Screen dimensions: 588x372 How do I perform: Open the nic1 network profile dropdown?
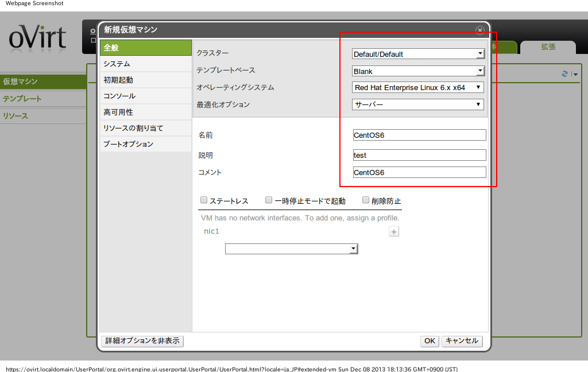tap(291, 249)
